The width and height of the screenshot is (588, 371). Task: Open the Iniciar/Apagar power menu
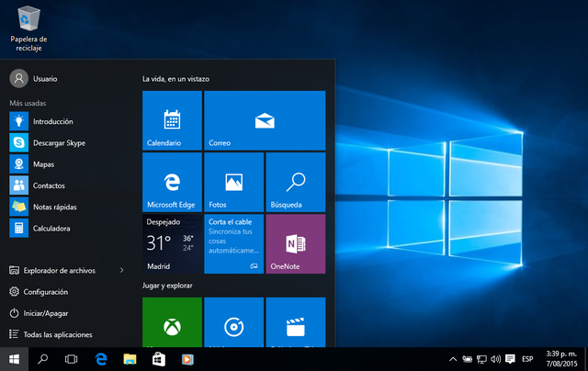click(39, 313)
